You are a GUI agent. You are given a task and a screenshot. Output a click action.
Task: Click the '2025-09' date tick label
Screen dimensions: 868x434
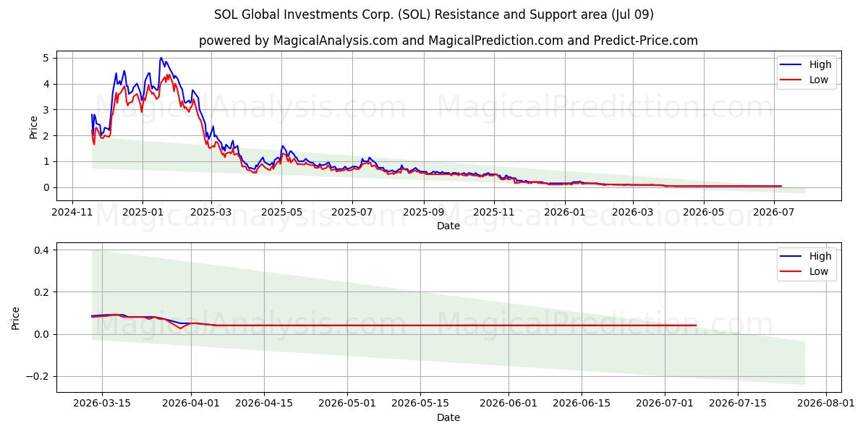click(424, 213)
